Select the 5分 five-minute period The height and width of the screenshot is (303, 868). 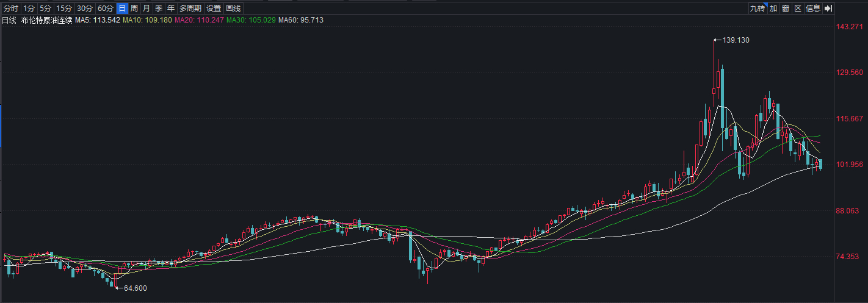click(45, 9)
